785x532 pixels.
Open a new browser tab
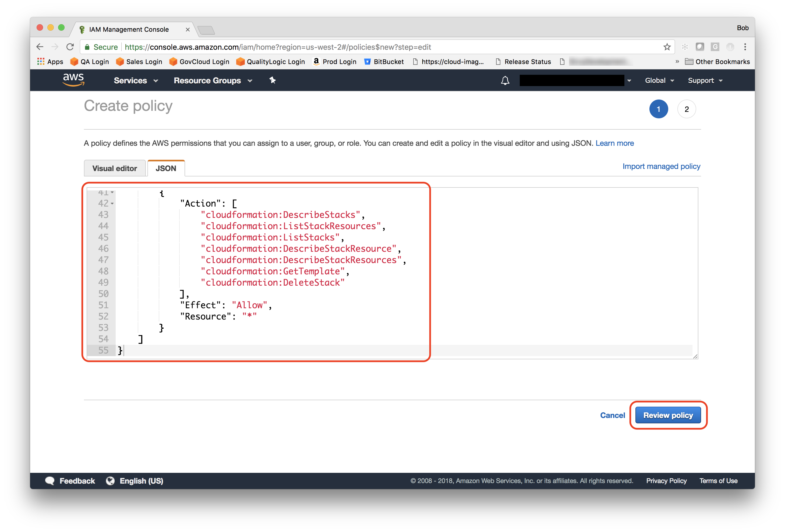(206, 30)
